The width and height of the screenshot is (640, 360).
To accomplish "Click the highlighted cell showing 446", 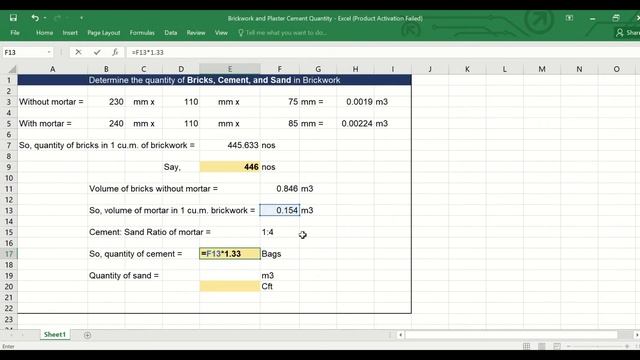I will click(x=230, y=167).
